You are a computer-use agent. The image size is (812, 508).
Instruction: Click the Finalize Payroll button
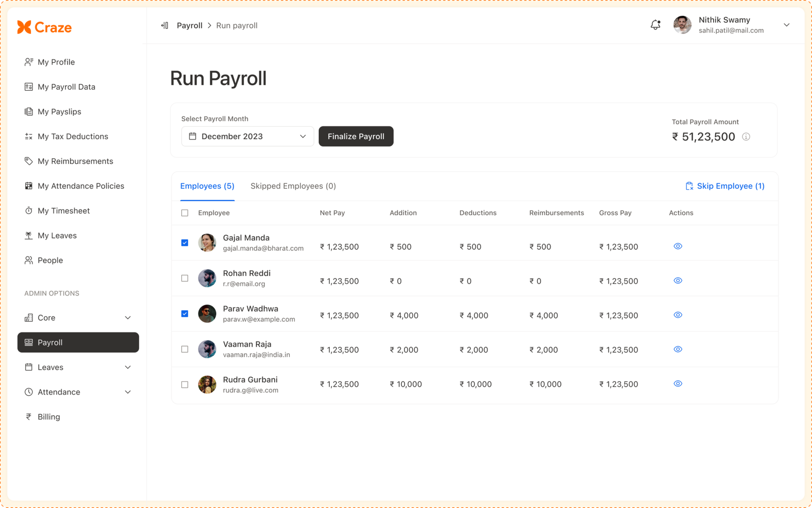pos(356,136)
